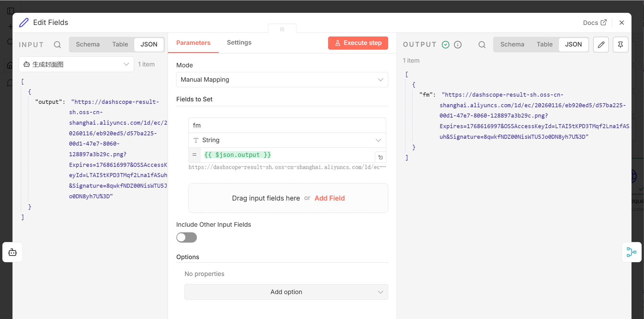Image resolution: width=644 pixels, height=319 pixels.
Task: Toggle Include Other Input Fields switch
Action: coord(186,237)
